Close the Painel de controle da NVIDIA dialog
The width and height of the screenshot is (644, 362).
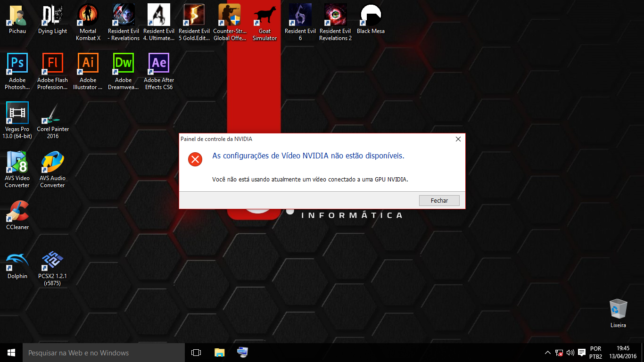coord(458,139)
